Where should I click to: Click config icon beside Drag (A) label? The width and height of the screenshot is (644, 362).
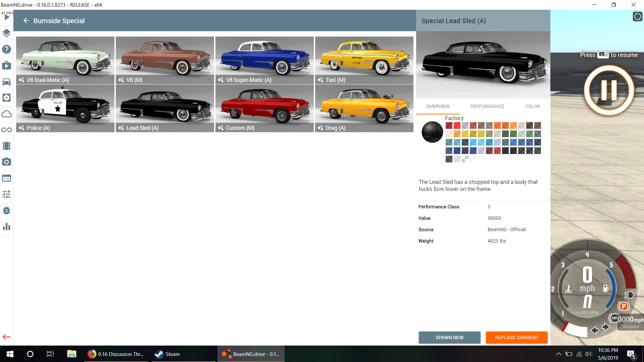coord(320,128)
